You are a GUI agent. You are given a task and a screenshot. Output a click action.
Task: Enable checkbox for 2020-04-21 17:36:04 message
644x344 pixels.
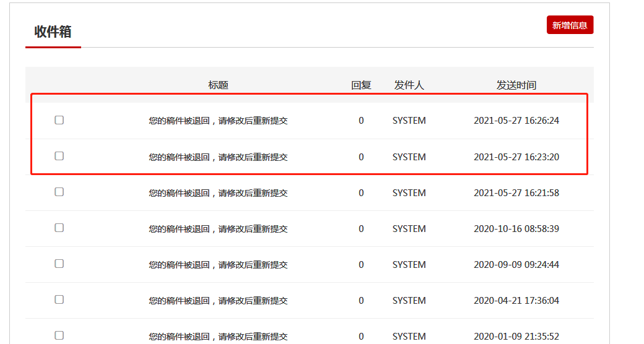click(x=59, y=299)
